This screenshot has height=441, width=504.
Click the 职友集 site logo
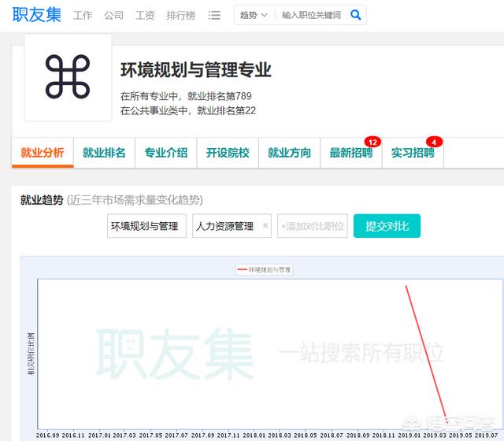click(37, 15)
